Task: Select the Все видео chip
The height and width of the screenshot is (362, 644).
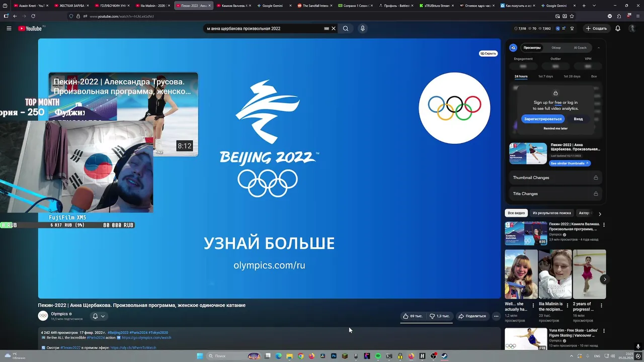Action: pyautogui.click(x=516, y=213)
